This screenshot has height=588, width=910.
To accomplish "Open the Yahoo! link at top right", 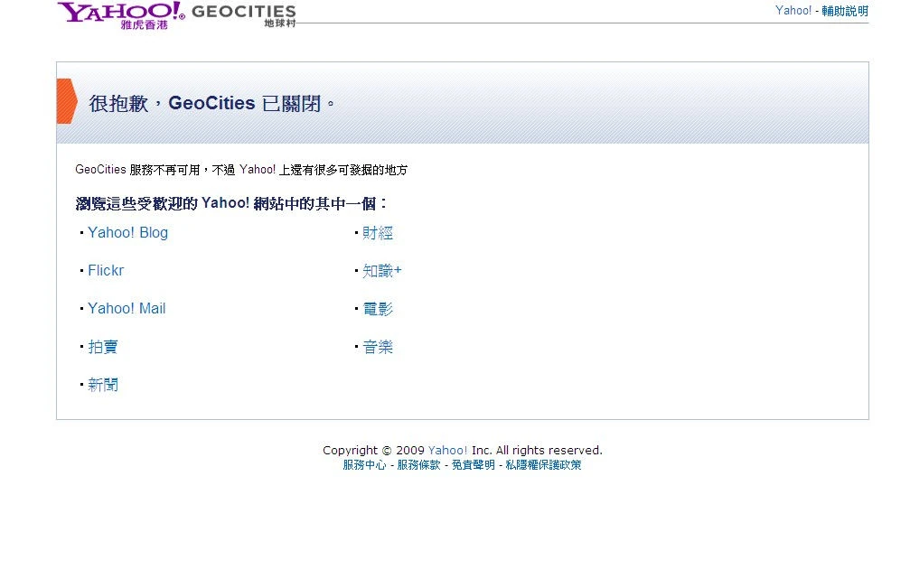I will pyautogui.click(x=793, y=11).
